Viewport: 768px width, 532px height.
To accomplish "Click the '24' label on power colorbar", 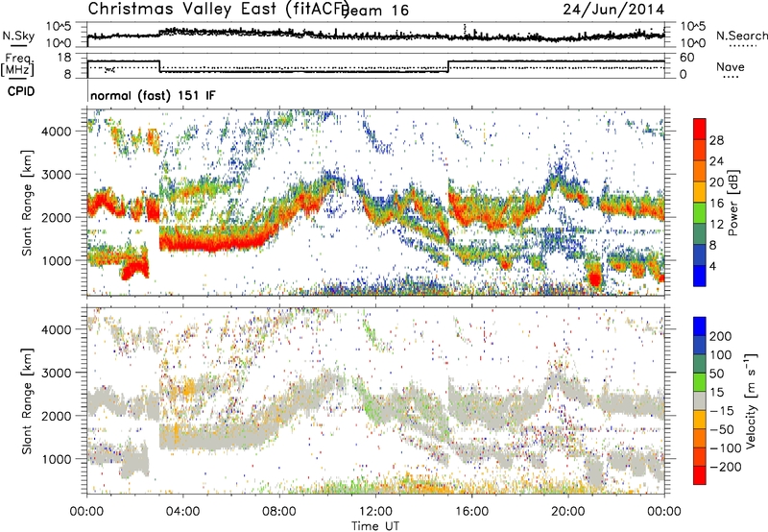I will [716, 161].
